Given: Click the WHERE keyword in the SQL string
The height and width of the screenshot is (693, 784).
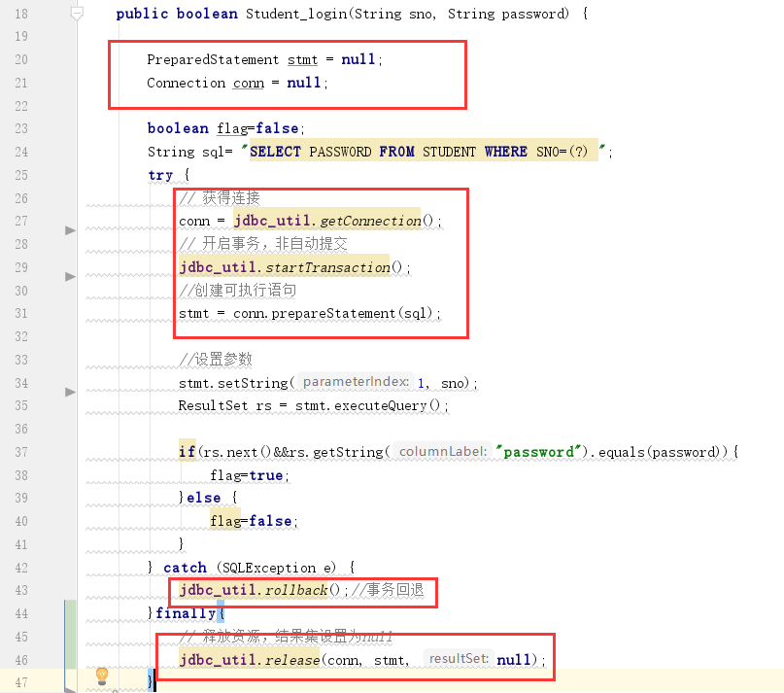Looking at the screenshot, I should pos(505,152).
